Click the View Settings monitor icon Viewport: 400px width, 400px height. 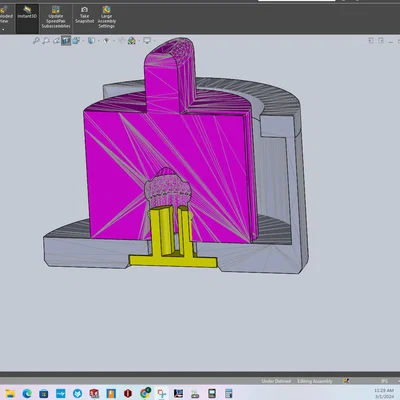(147, 41)
